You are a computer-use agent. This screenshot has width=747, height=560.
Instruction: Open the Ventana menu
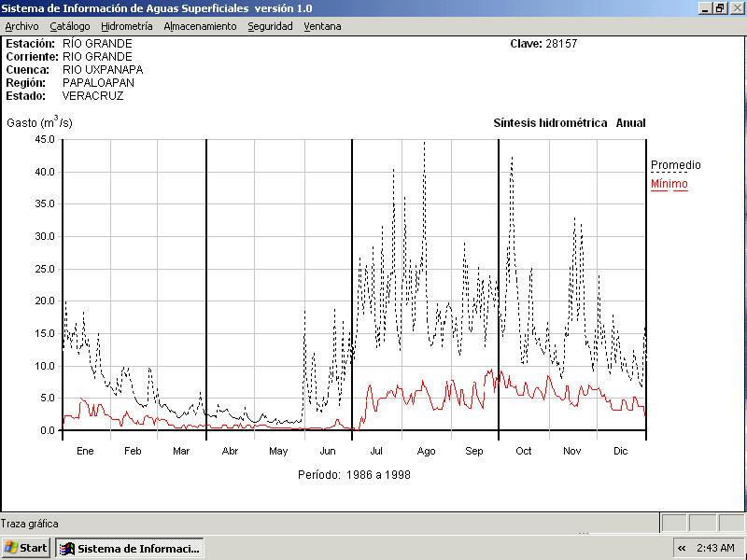[x=322, y=26]
